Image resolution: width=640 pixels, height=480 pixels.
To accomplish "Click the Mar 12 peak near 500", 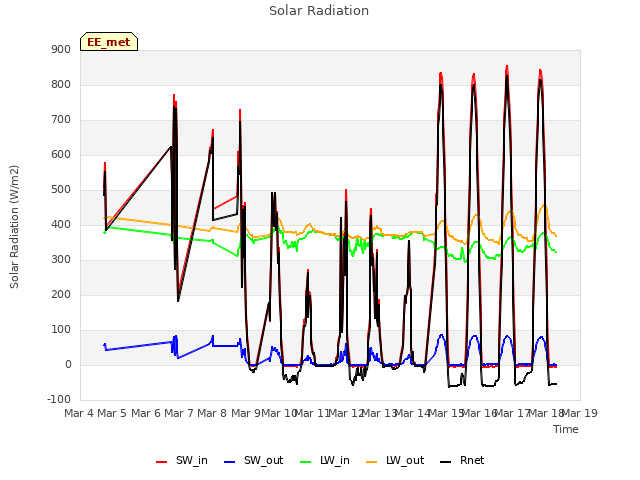I will (346, 190).
